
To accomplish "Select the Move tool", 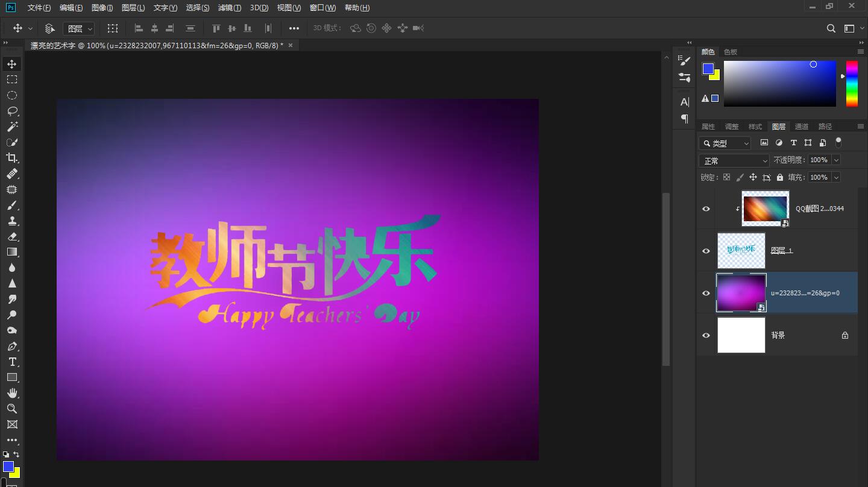I will [11, 63].
